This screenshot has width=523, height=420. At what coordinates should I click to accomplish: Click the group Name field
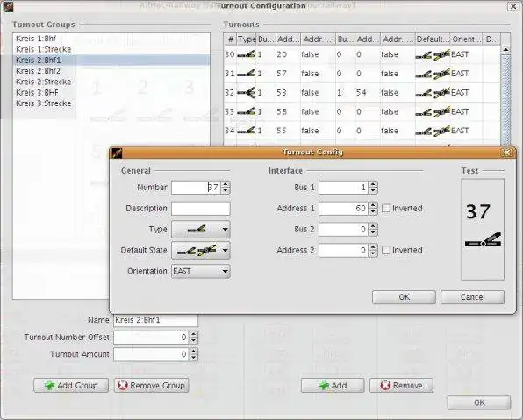156,320
